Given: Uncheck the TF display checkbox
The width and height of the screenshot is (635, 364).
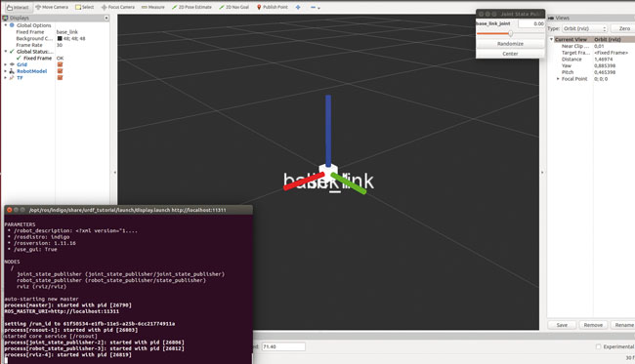Looking at the screenshot, I should pos(60,78).
